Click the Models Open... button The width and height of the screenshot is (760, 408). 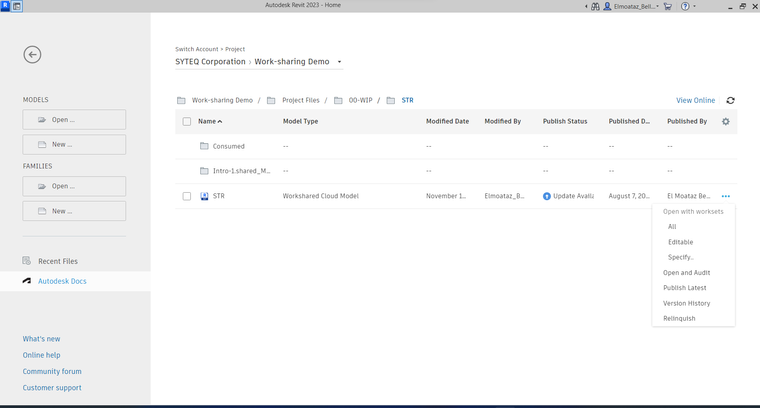click(74, 120)
